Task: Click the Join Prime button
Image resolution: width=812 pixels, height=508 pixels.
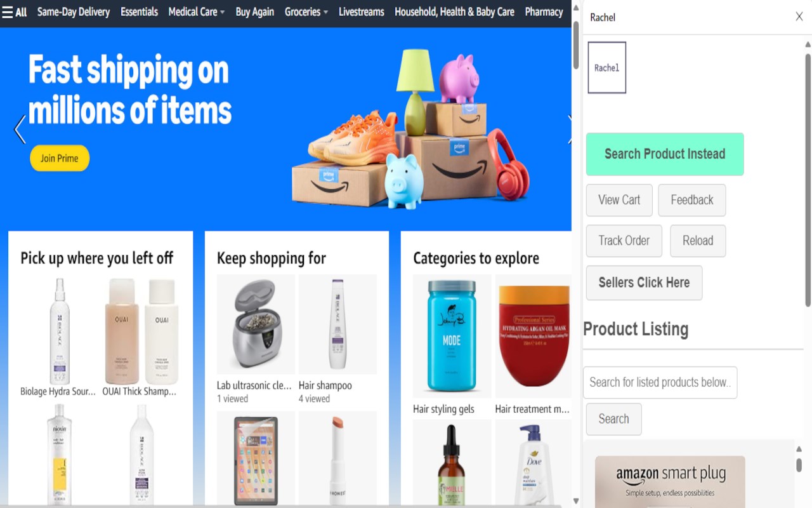Action: (60, 158)
